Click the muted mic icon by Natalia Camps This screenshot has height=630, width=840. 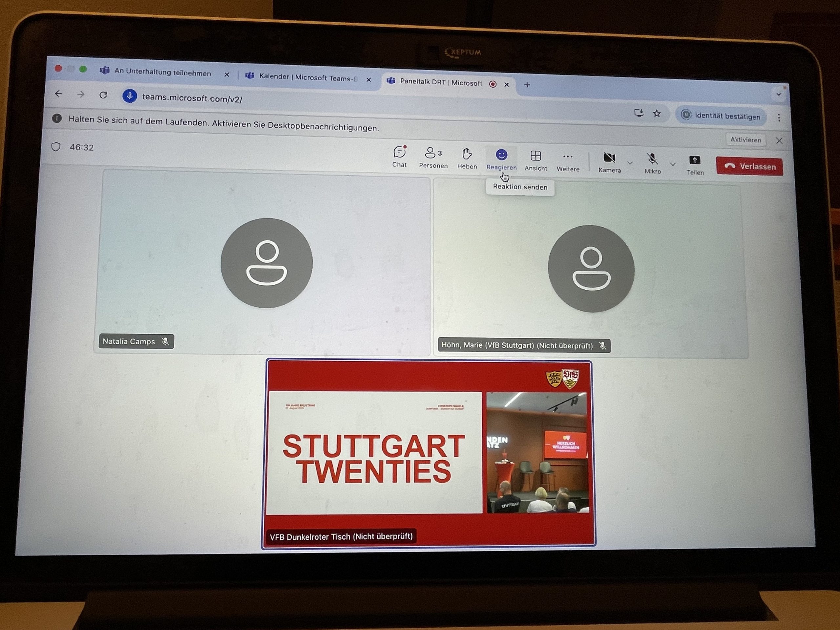[x=165, y=341]
